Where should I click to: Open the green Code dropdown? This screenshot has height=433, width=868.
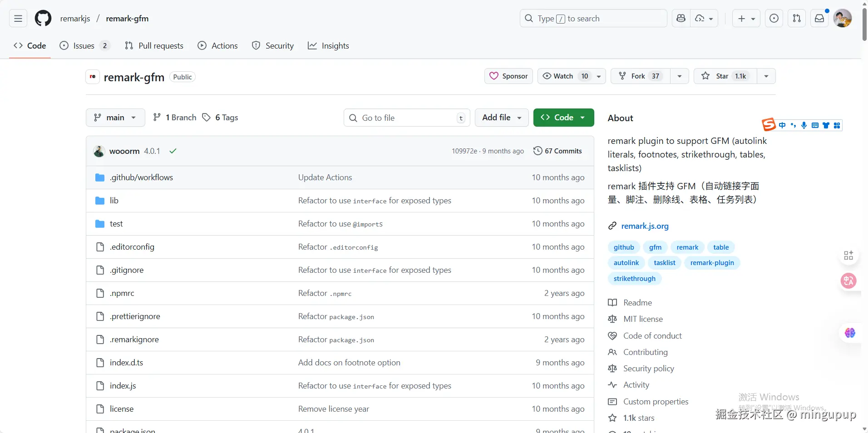[x=564, y=118]
